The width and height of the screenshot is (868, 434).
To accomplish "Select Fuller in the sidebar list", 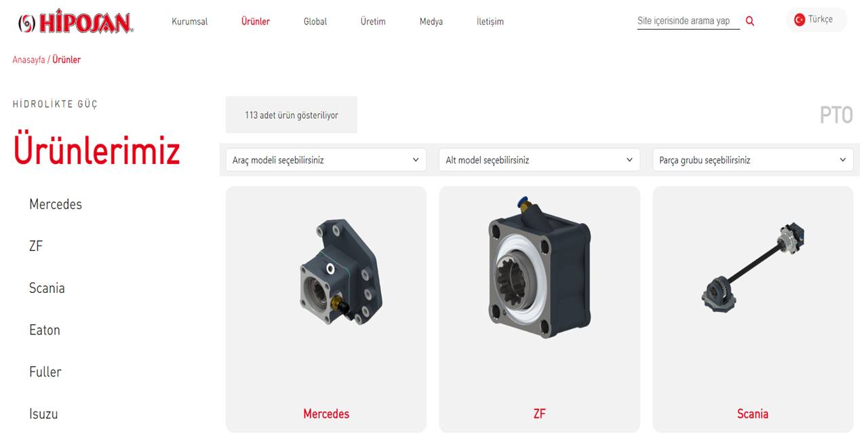I will [45, 372].
